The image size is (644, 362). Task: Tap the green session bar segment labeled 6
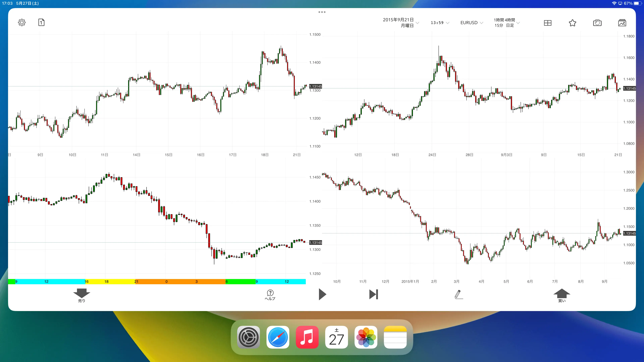tap(240, 282)
